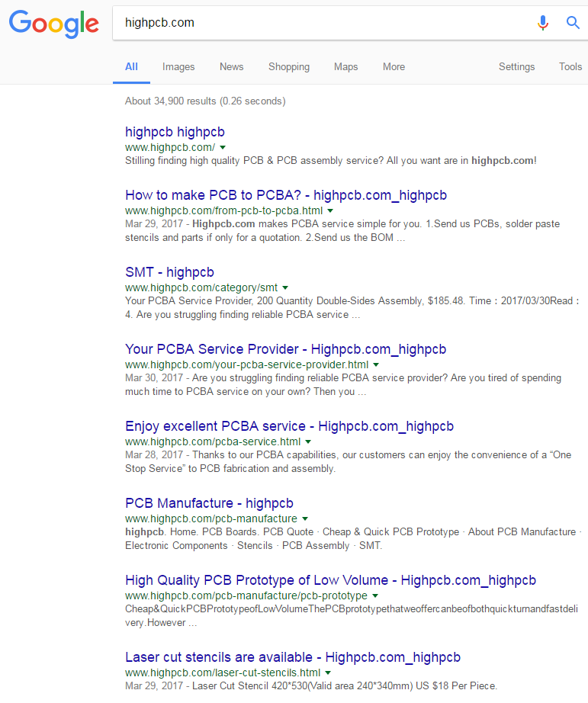The image size is (588, 703).
Task: Click the green your-pcba-service-provider.html URL text
Action: pos(246,365)
